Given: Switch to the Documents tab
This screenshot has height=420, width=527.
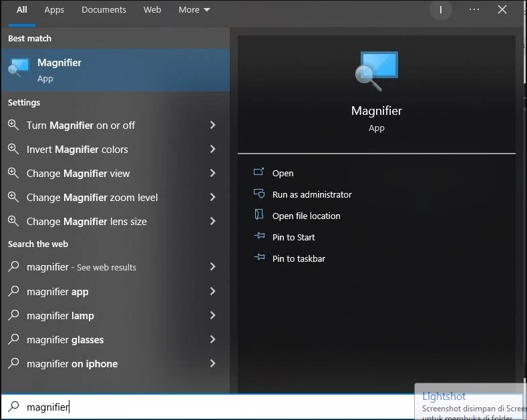Looking at the screenshot, I should click(104, 10).
